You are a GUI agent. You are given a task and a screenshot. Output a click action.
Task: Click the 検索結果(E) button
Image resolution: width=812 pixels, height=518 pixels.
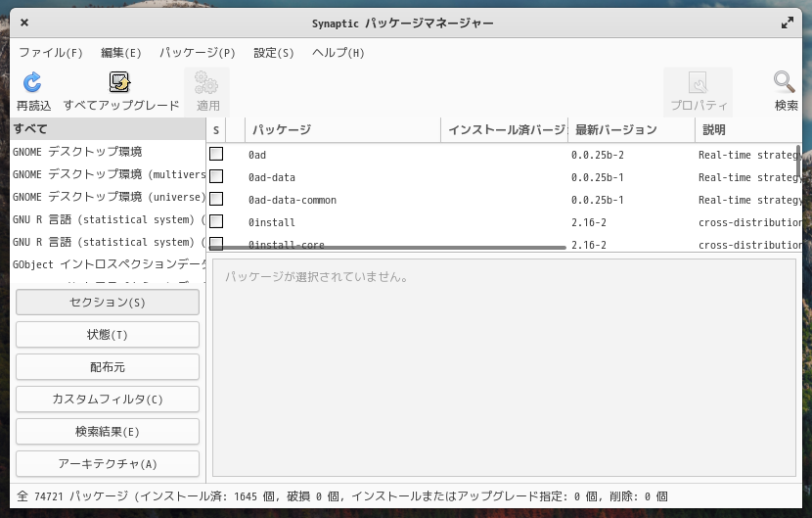pyautogui.click(x=108, y=432)
